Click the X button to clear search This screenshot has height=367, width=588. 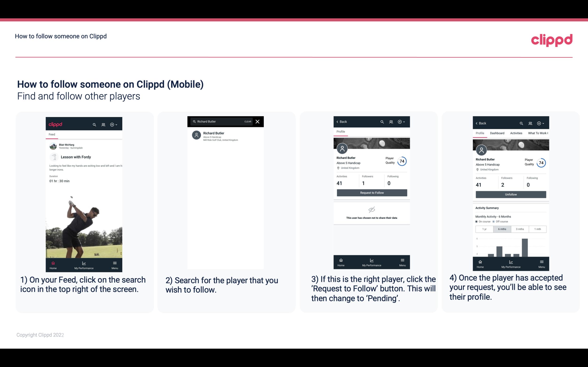[257, 121]
